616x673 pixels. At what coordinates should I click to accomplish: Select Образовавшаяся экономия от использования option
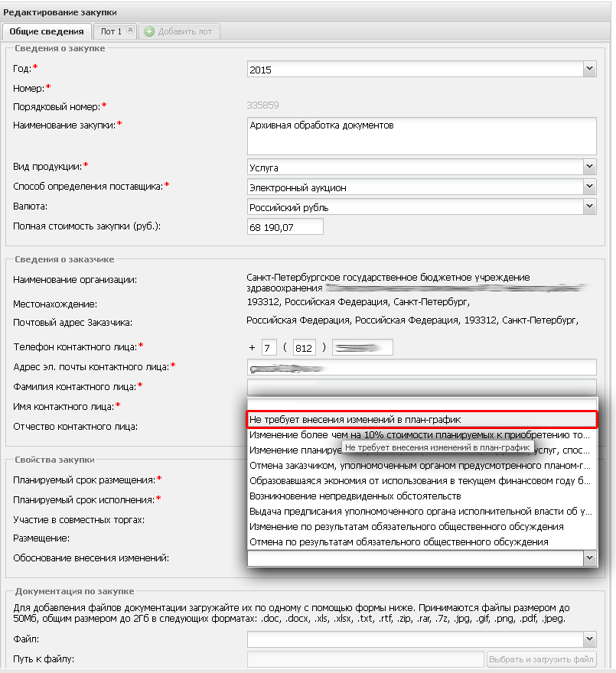point(422,481)
